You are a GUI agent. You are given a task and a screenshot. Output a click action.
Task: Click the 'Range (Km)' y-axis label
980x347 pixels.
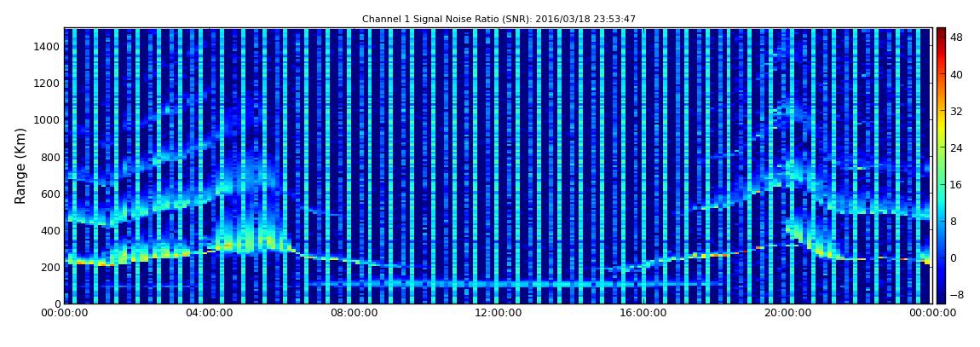(20, 165)
